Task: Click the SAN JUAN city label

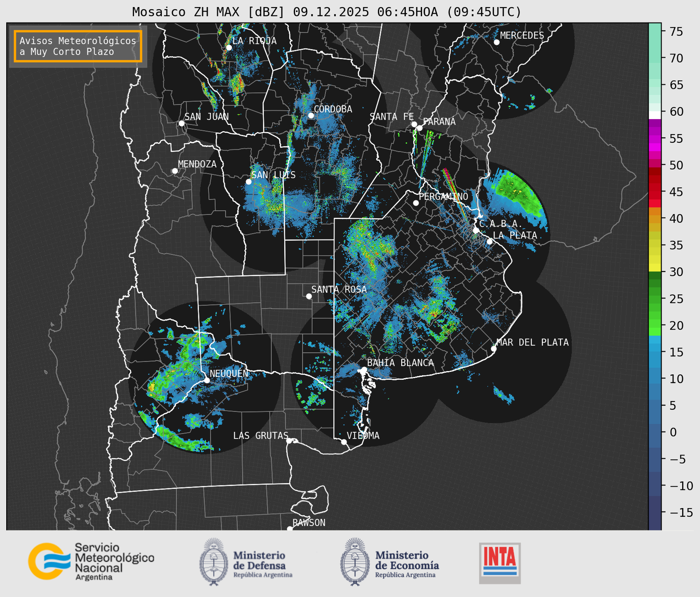Action: [x=206, y=117]
